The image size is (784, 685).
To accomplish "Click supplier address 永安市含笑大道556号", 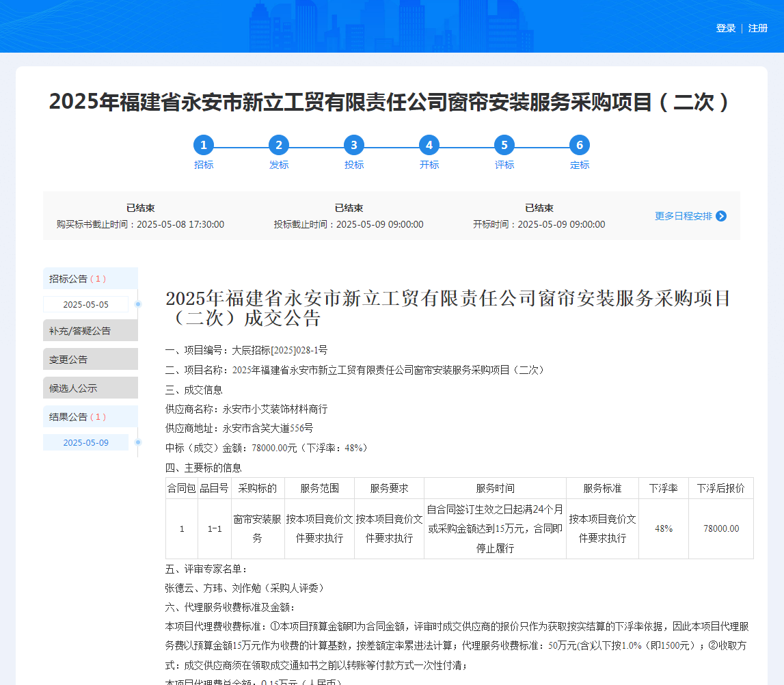I will coord(268,428).
